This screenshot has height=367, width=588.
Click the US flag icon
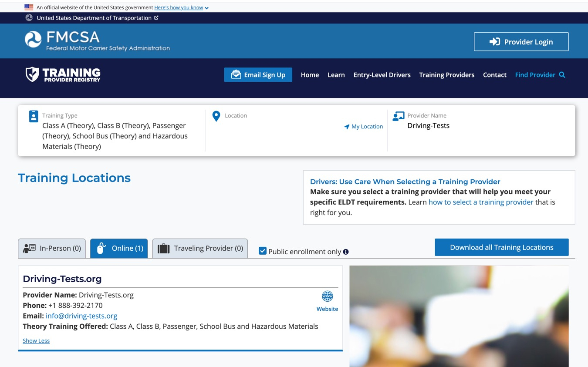tap(29, 7)
